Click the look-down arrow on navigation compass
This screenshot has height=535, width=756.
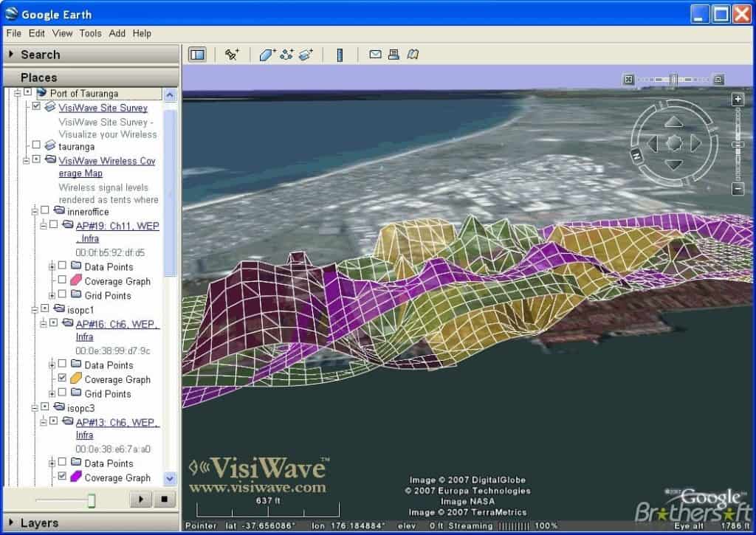[x=673, y=165]
